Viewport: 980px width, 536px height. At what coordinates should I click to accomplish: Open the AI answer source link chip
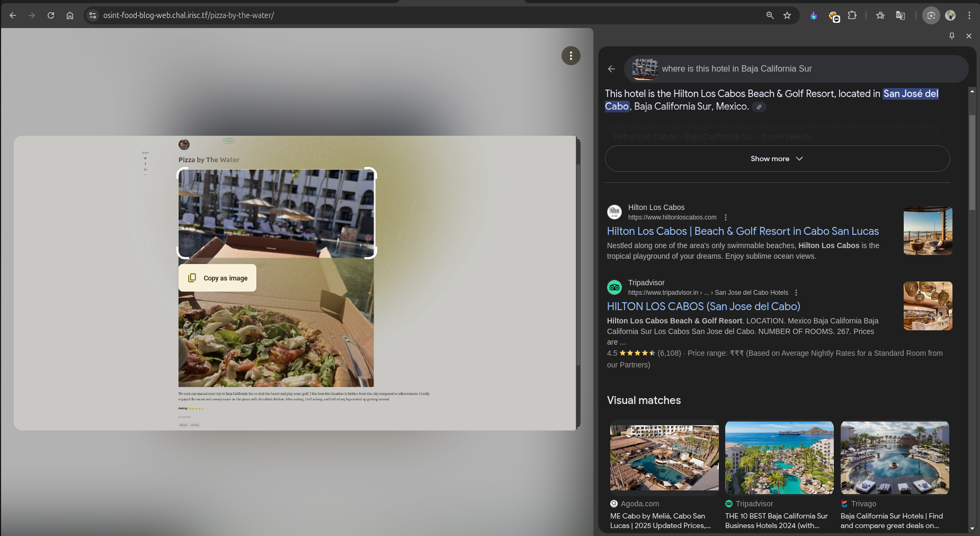(759, 107)
